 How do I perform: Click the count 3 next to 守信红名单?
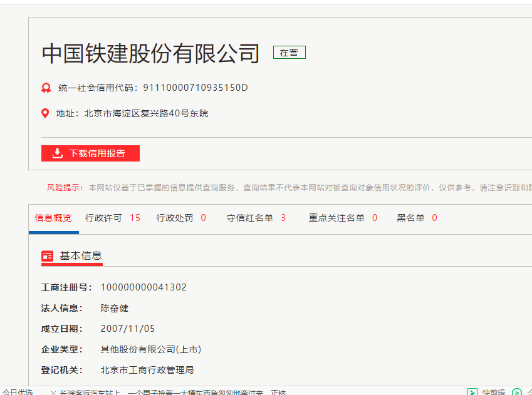pos(283,218)
